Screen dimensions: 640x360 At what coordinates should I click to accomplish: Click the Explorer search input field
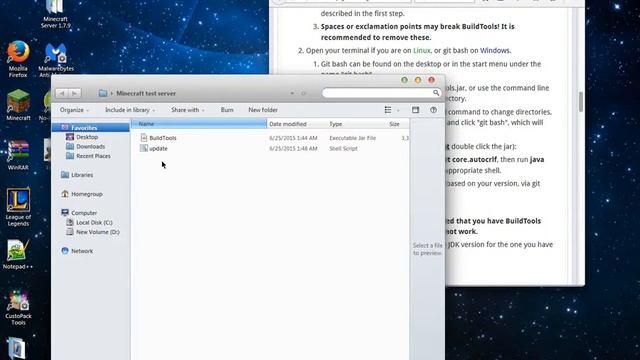tap(378, 93)
